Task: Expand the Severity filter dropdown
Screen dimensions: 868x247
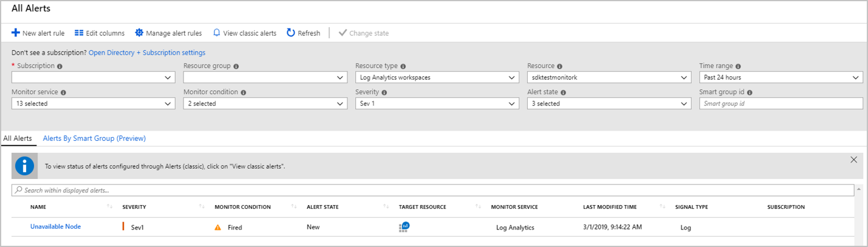Action: 437,104
